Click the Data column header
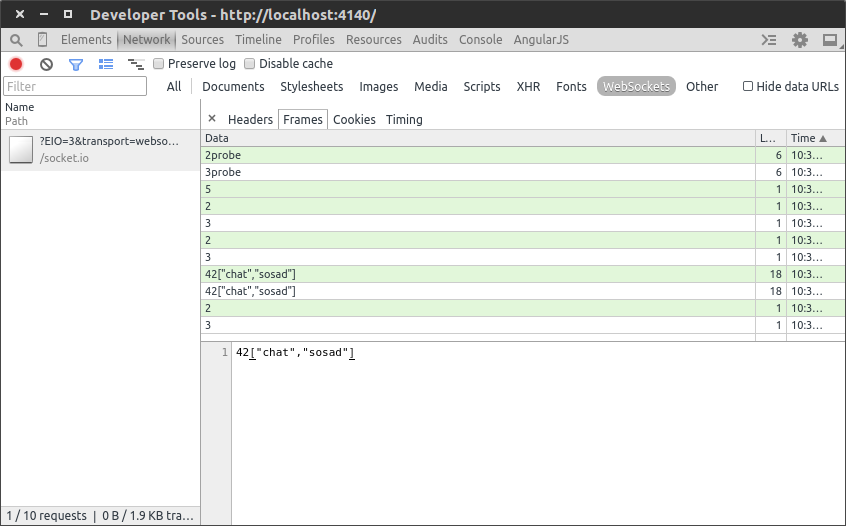This screenshot has height=526, width=846. click(x=478, y=138)
